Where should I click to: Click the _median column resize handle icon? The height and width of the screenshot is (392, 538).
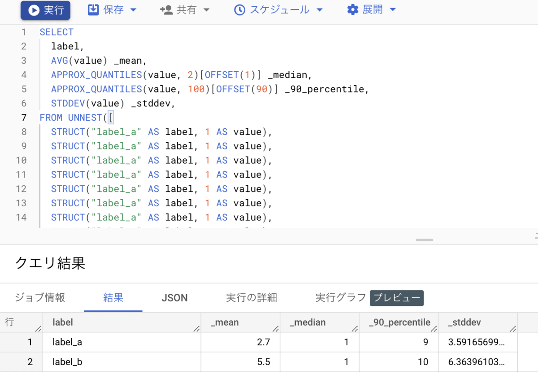click(x=355, y=329)
